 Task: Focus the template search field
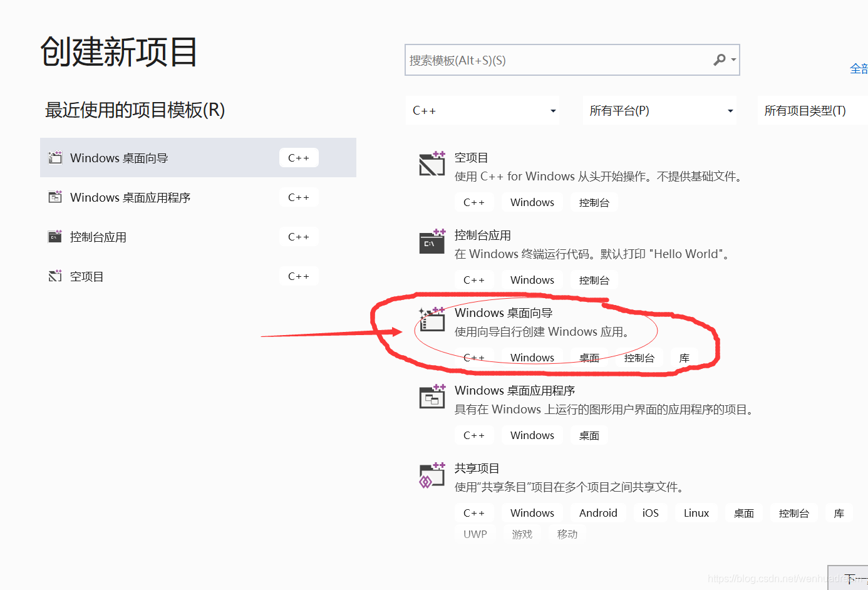572,60
